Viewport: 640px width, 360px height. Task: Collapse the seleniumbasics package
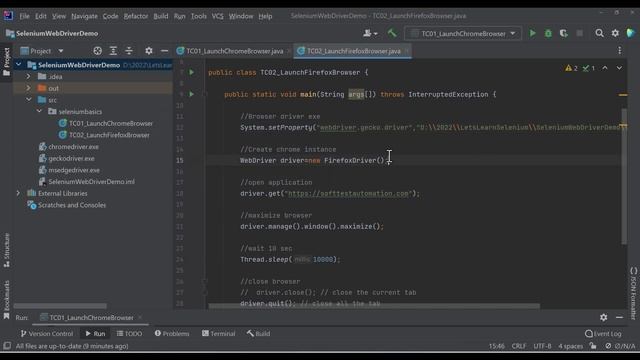click(x=39, y=111)
